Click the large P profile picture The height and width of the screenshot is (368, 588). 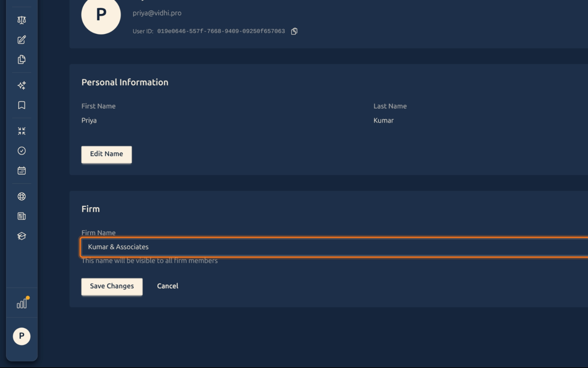click(x=101, y=15)
